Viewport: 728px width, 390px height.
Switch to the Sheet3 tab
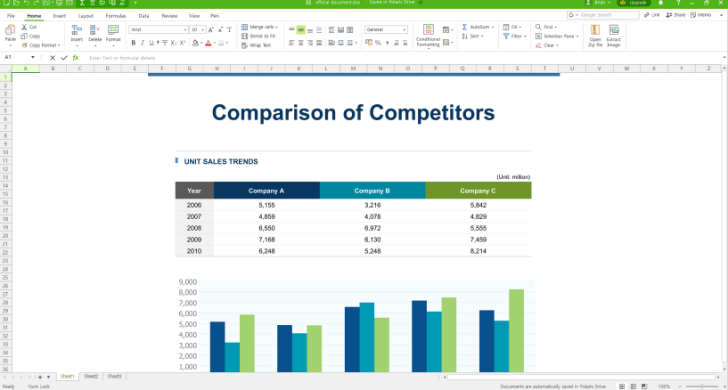click(x=115, y=376)
